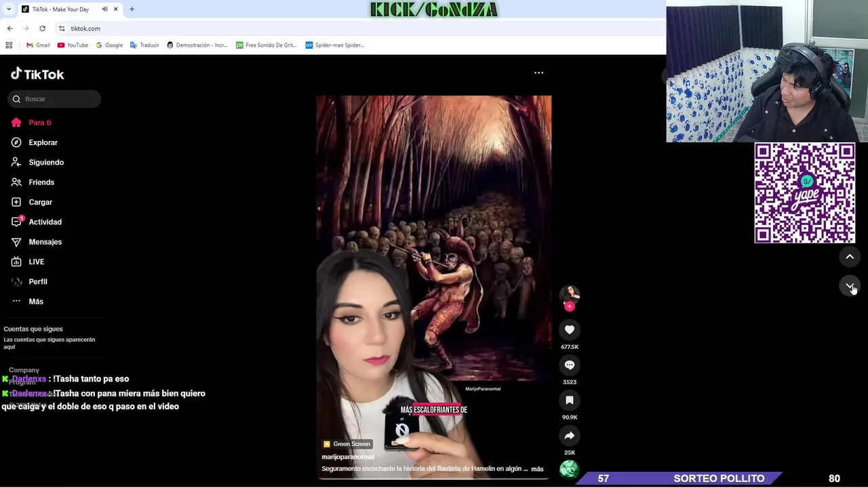Open marijoparanormal username link
This screenshot has height=488, width=868.
click(x=348, y=457)
